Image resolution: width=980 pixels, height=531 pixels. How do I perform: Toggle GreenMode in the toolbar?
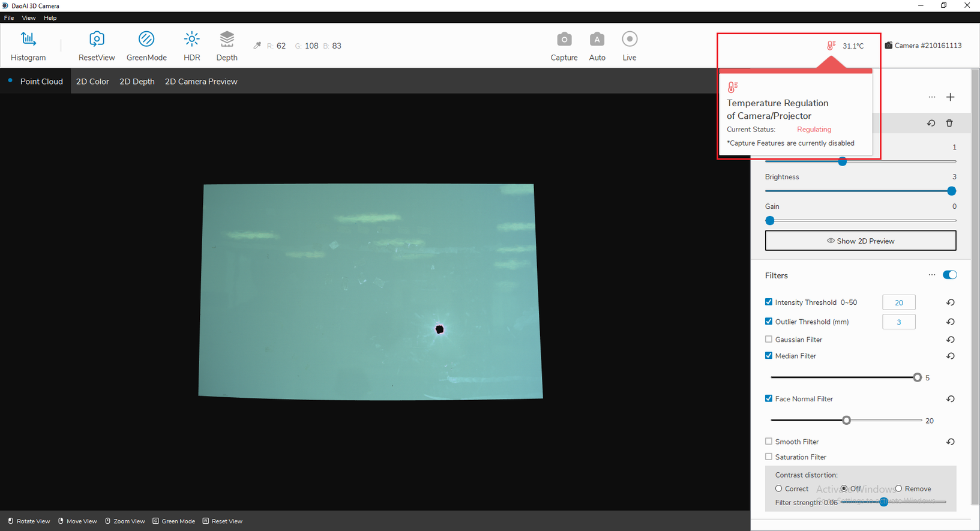[146, 46]
